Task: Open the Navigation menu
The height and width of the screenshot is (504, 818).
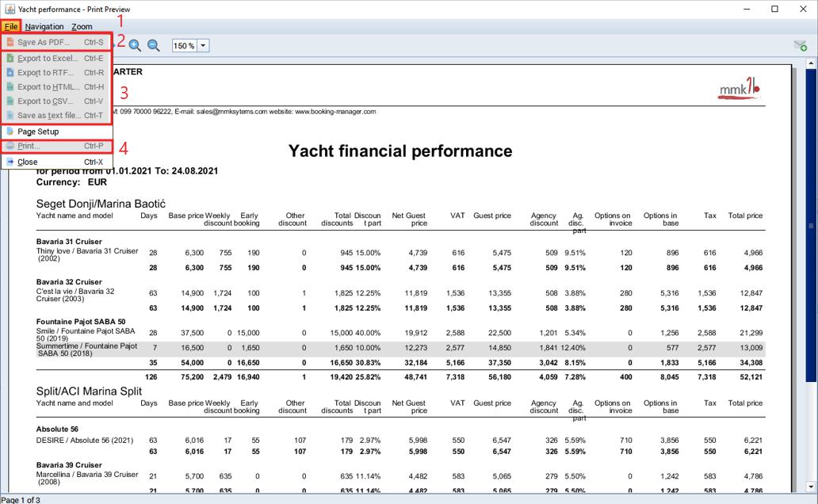Action: click(x=44, y=26)
